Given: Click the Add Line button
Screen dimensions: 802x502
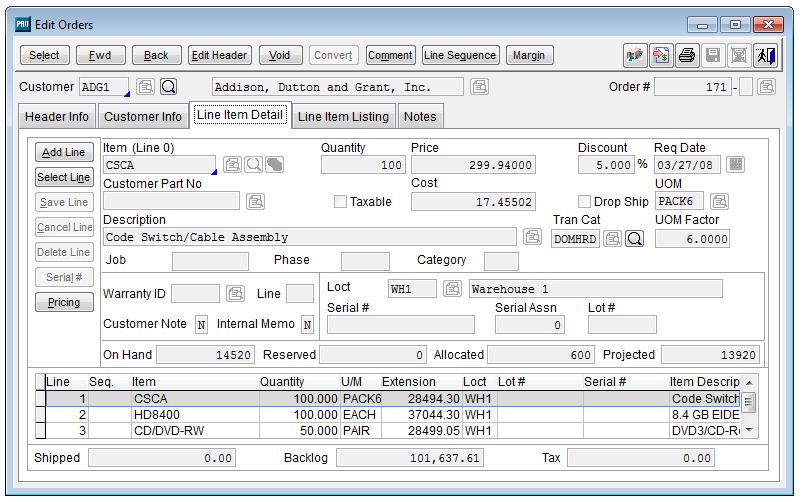Looking at the screenshot, I should pos(64,152).
